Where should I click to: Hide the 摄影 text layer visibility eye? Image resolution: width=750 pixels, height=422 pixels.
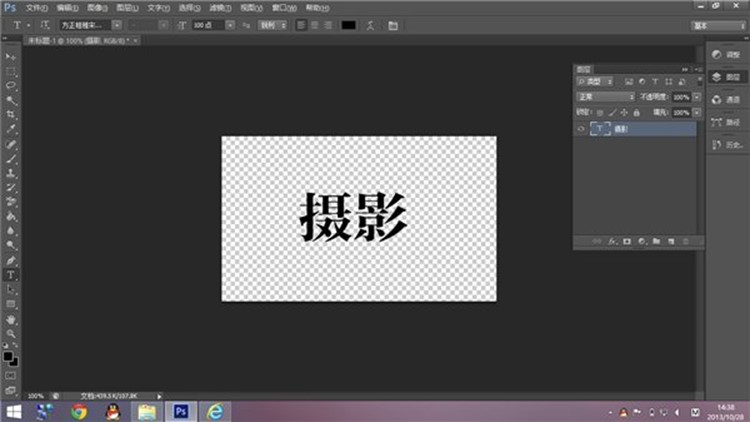point(582,129)
